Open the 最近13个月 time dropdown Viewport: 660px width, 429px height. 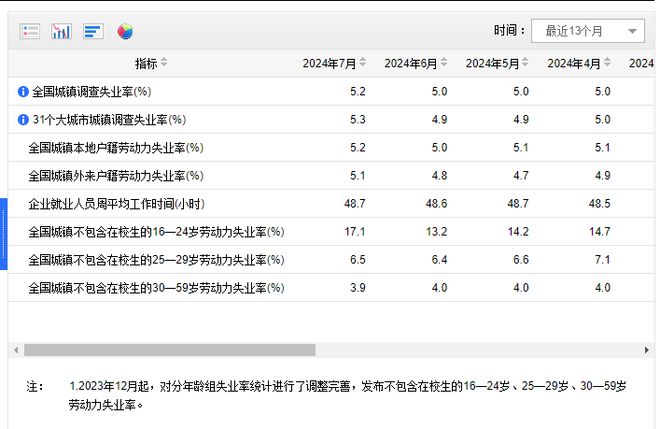(x=588, y=31)
